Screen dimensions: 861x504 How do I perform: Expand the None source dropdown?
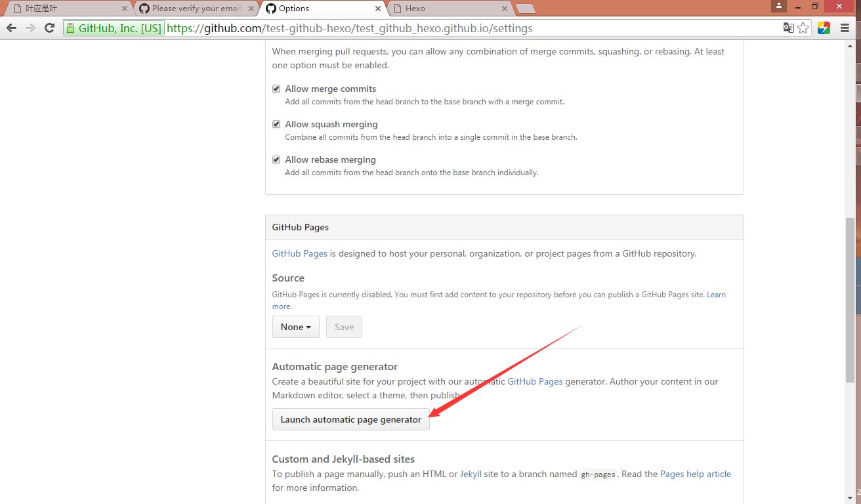tap(296, 327)
